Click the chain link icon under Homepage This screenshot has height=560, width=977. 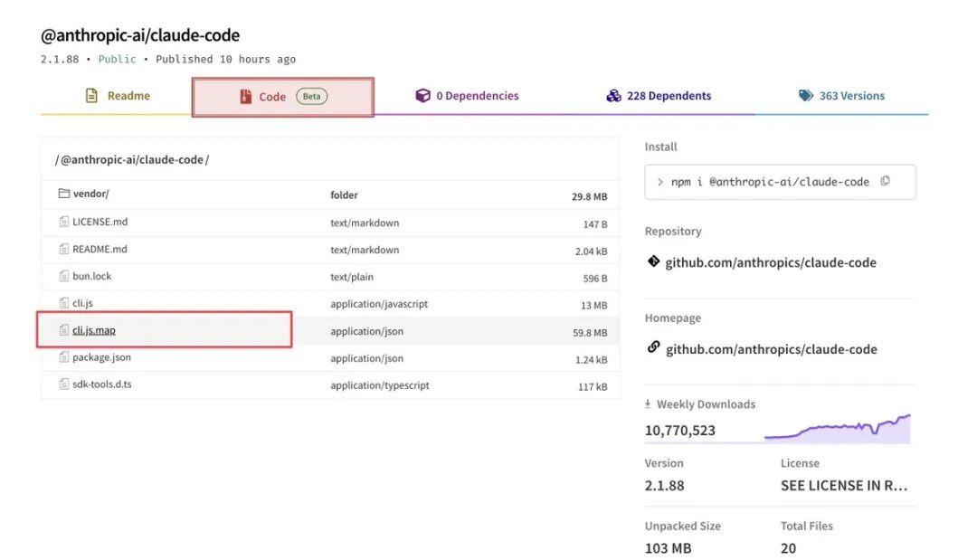coord(653,347)
